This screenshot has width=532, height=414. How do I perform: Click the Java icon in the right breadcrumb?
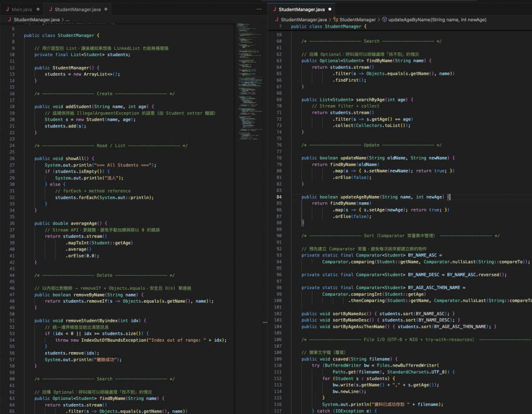(277, 20)
